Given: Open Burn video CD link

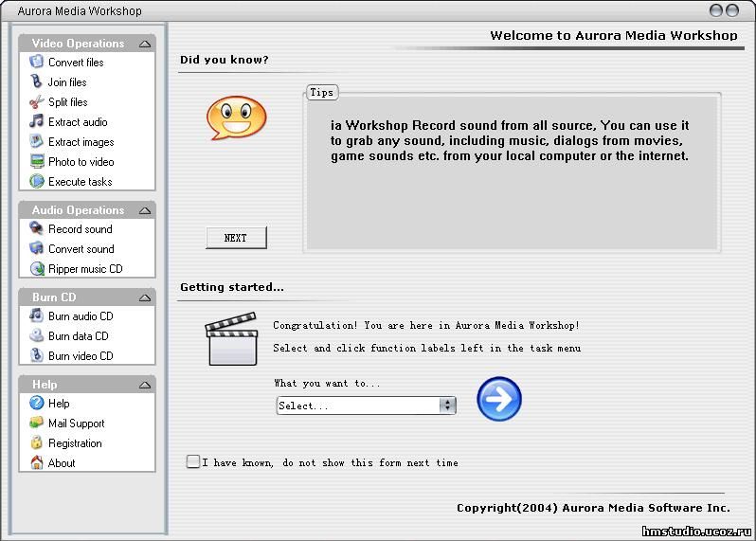Looking at the screenshot, I should pyautogui.click(x=81, y=356).
